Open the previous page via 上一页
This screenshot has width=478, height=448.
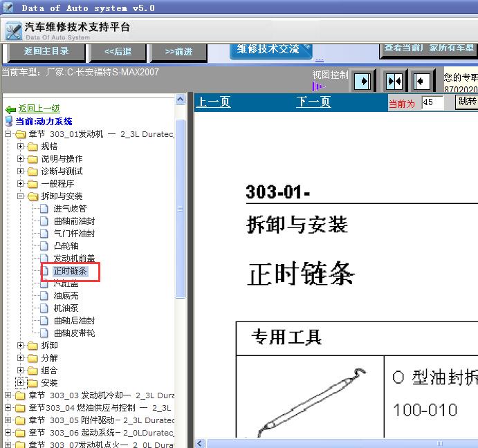pos(213,102)
